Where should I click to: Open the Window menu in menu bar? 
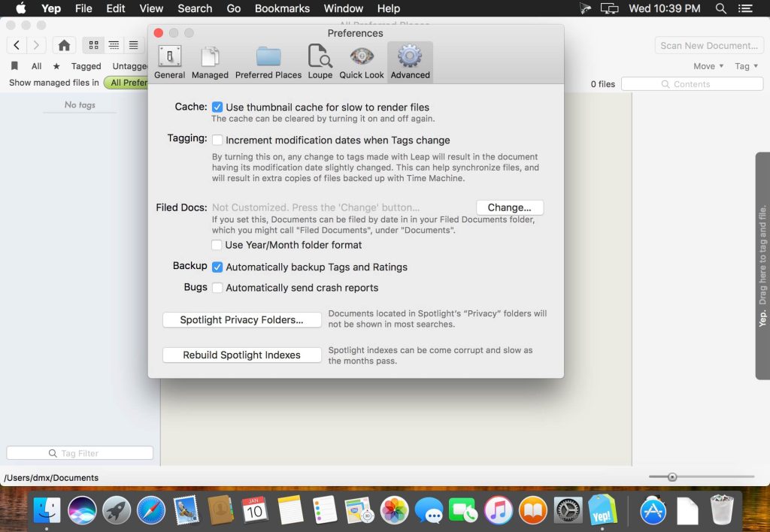pos(343,8)
